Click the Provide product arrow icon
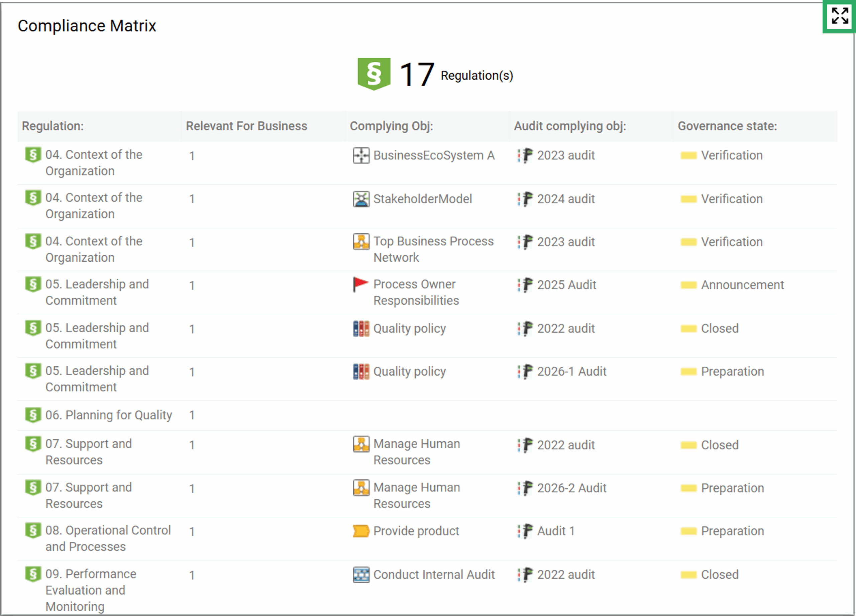Screen dimensions: 856x616 point(360,531)
